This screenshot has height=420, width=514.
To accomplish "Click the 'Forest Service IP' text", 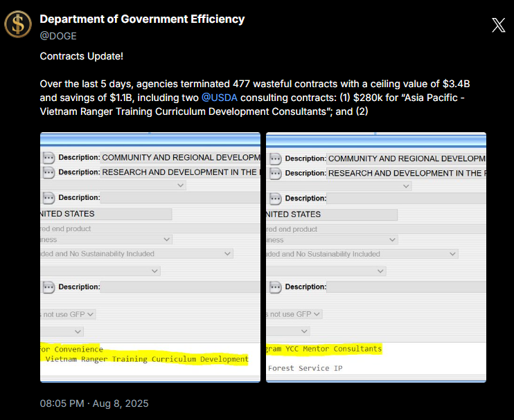I will coord(305,368).
